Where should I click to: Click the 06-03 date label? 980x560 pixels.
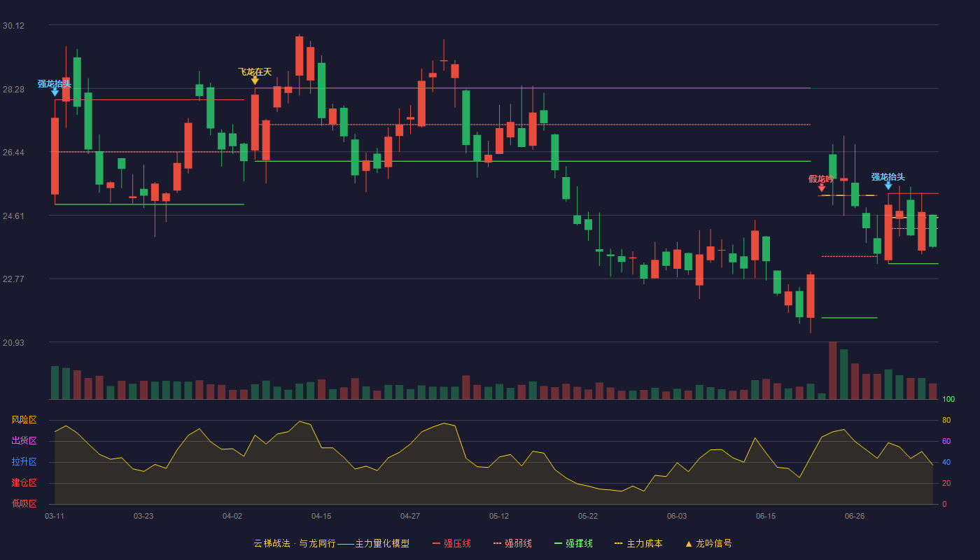(677, 516)
